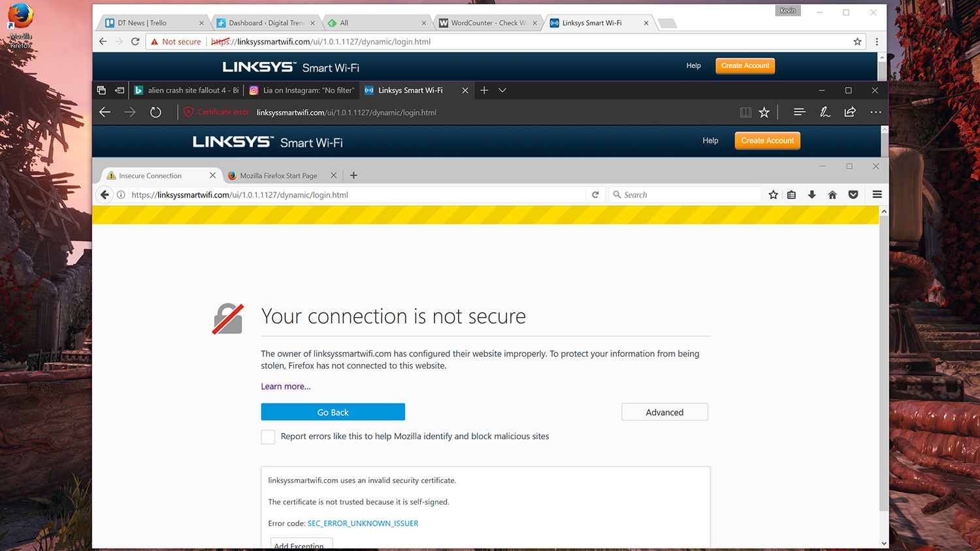Screen dimensions: 980x551
Task: Switch to WordCounter tab in Chrome
Action: pos(487,23)
